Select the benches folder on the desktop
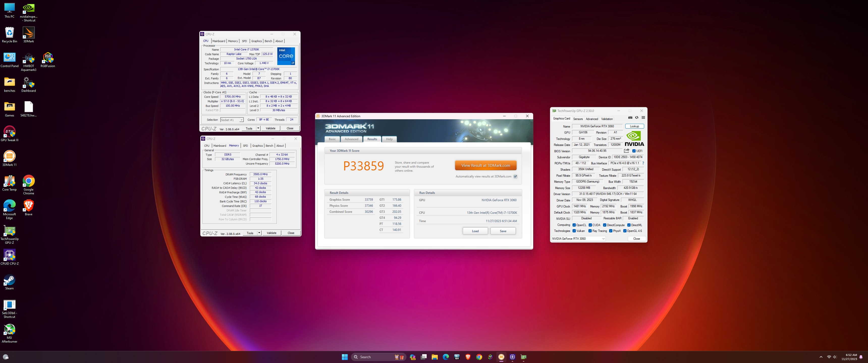Image resolution: width=868 pixels, height=363 pixels. (9, 84)
